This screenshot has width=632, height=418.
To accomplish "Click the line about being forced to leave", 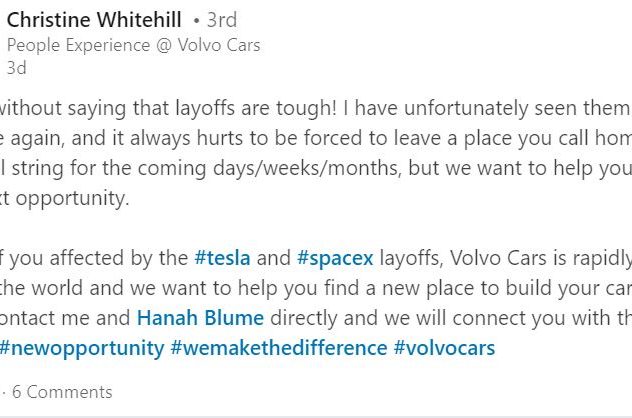I will 316,138.
